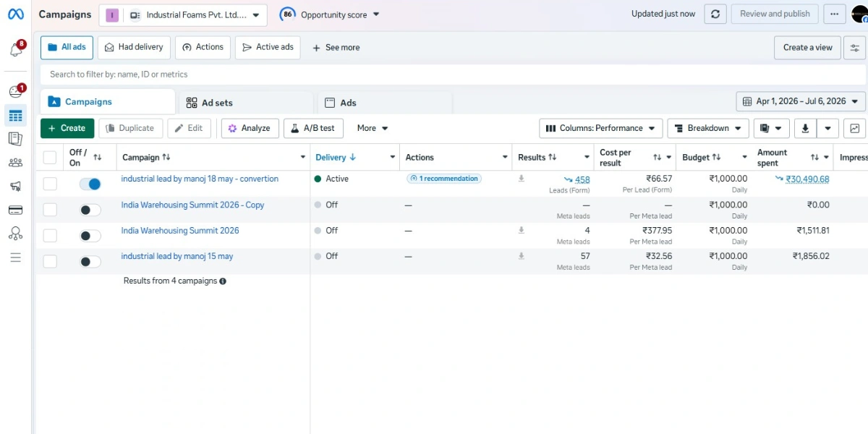
Task: Click the refresh data icon button
Action: pyautogui.click(x=715, y=14)
